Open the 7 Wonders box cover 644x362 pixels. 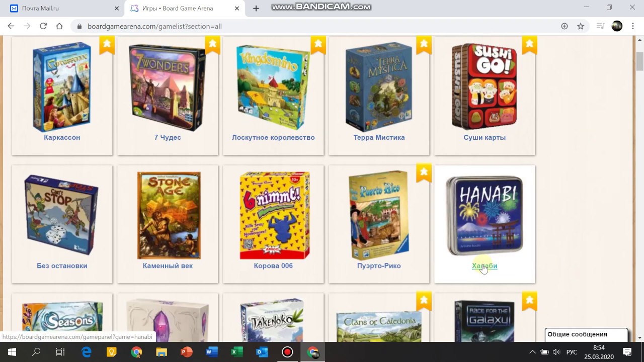[x=168, y=87]
